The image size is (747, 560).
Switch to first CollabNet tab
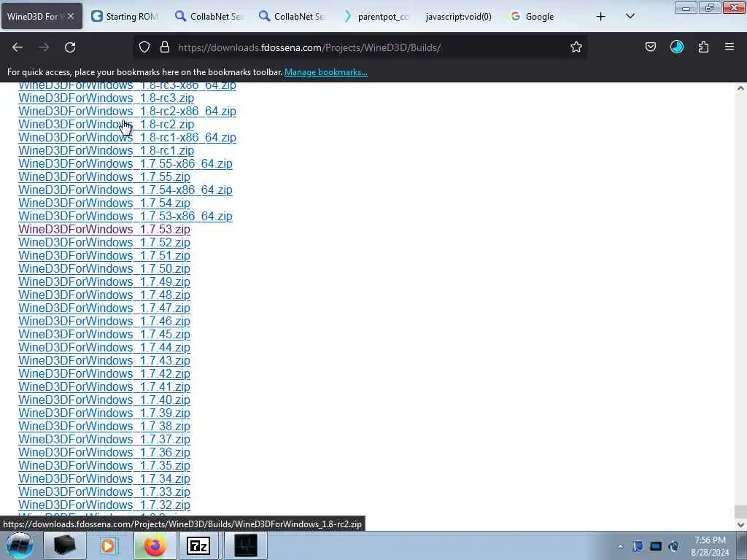click(x=209, y=17)
